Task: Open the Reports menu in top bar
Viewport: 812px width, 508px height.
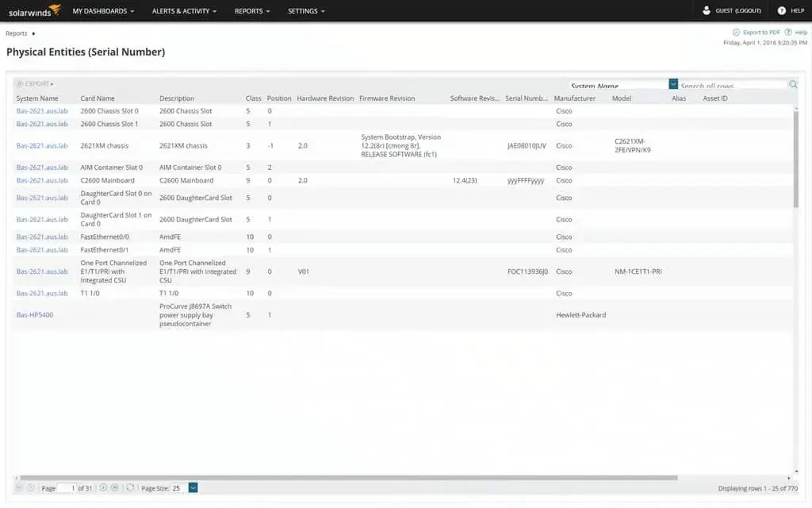Action: (252, 11)
